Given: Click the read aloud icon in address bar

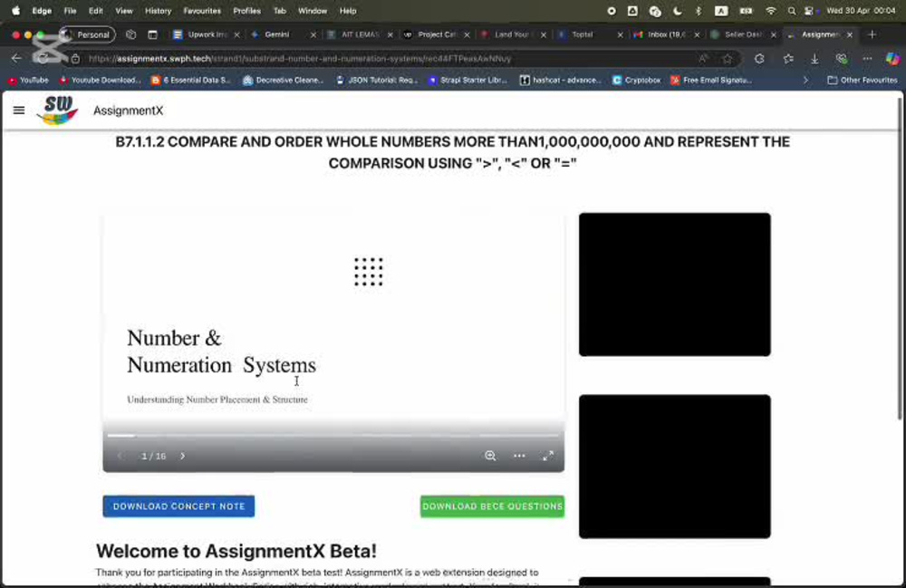Looking at the screenshot, I should 703,58.
